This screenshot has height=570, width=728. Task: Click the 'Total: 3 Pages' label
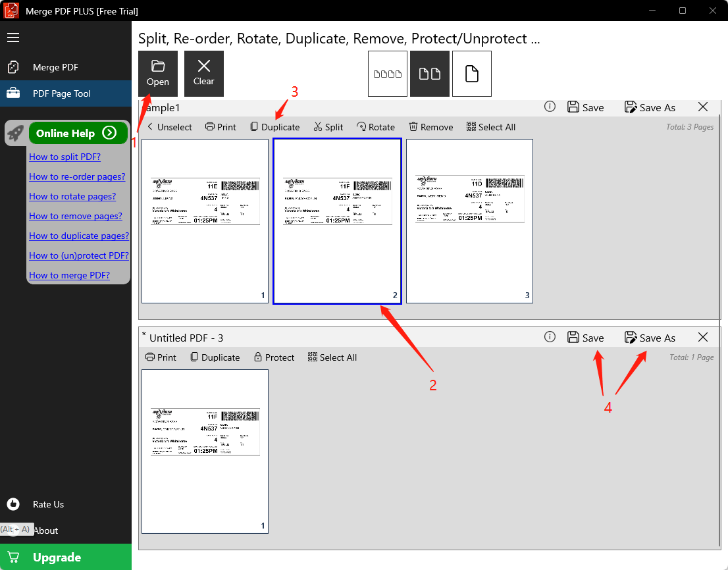690,127
